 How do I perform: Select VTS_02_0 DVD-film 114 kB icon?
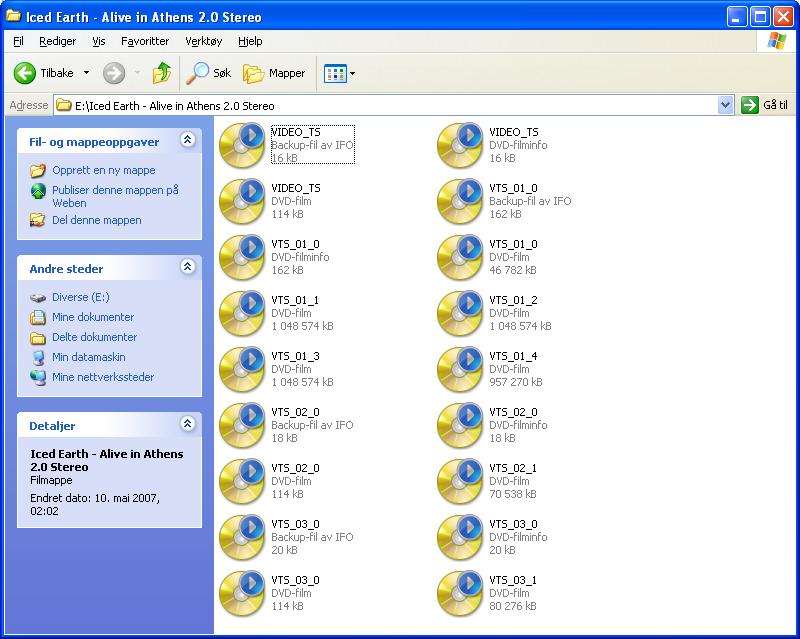click(x=242, y=481)
